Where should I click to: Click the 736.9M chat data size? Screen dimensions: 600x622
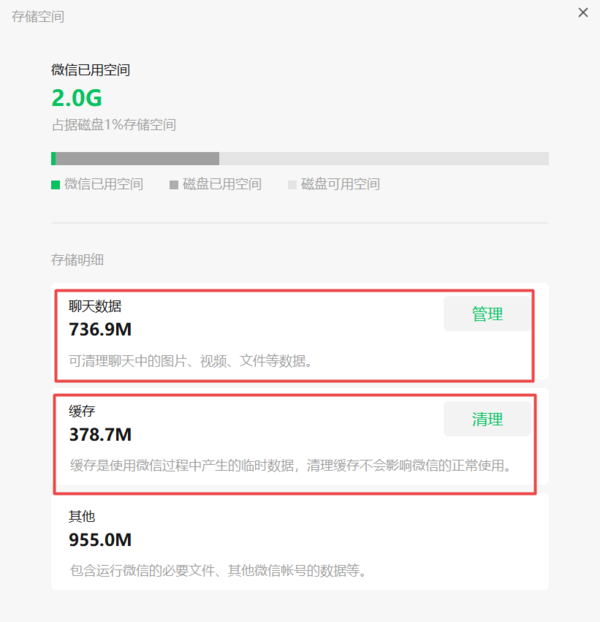click(x=100, y=329)
